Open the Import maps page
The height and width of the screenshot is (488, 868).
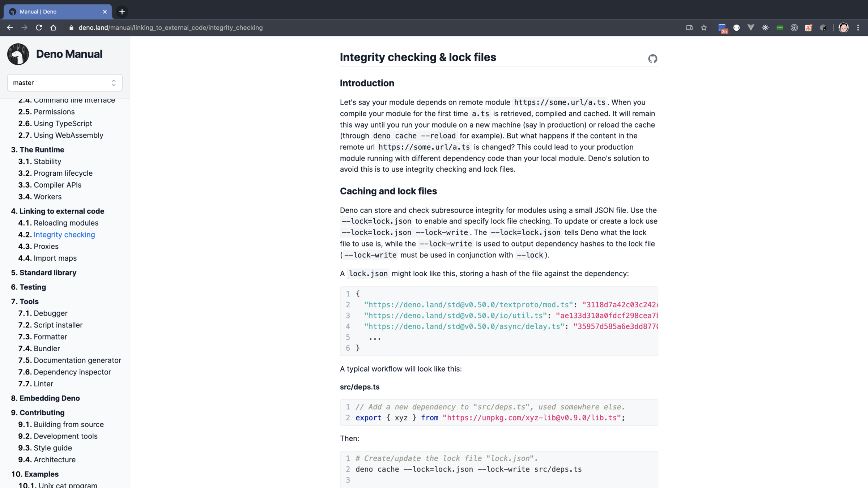(x=55, y=258)
